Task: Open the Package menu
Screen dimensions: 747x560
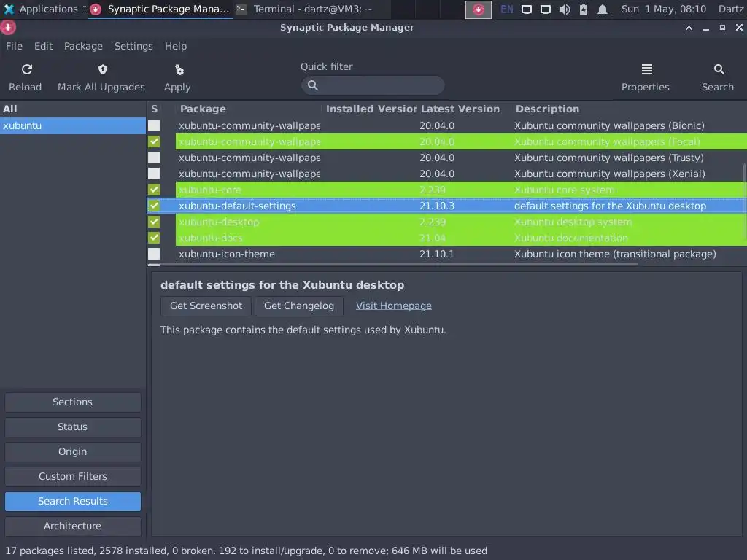Action: (x=83, y=46)
